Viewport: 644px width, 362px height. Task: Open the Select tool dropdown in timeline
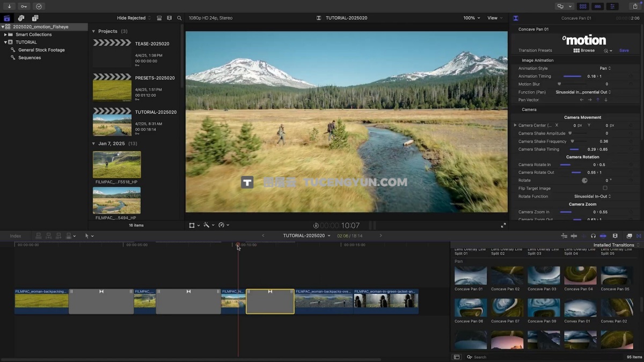point(89,236)
